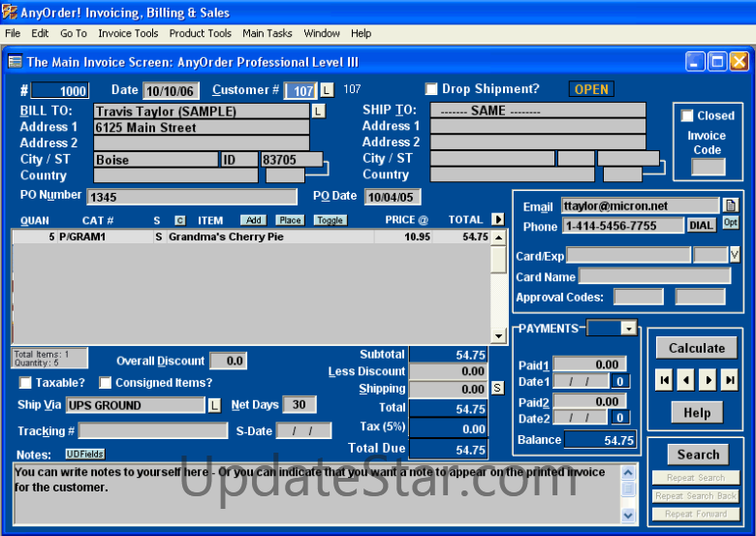This screenshot has height=536, width=756.
Task: Click the Calculate button
Action: click(697, 348)
